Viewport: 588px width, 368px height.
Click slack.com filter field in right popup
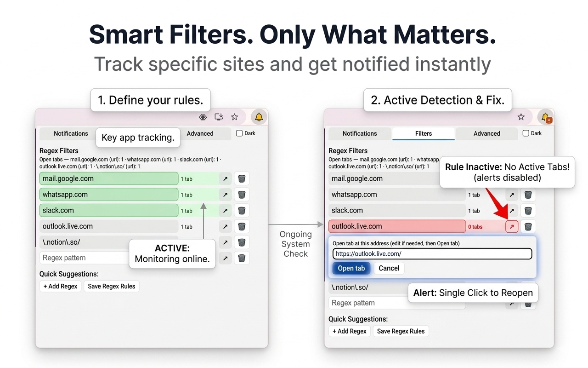397,211
